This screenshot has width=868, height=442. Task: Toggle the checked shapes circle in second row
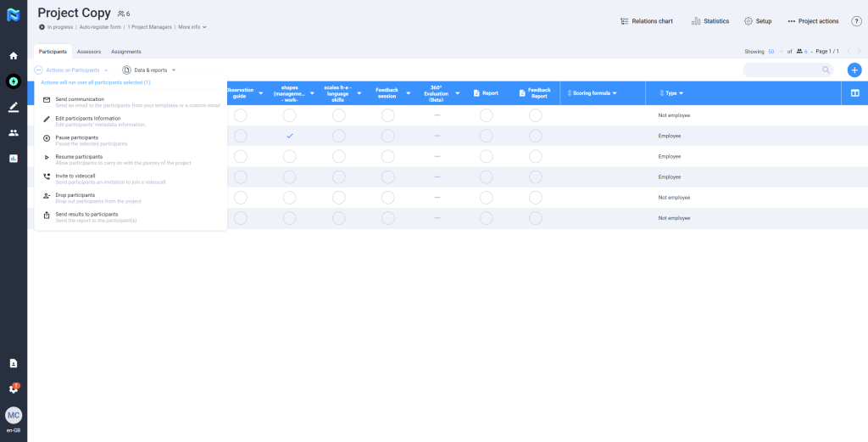(x=289, y=136)
